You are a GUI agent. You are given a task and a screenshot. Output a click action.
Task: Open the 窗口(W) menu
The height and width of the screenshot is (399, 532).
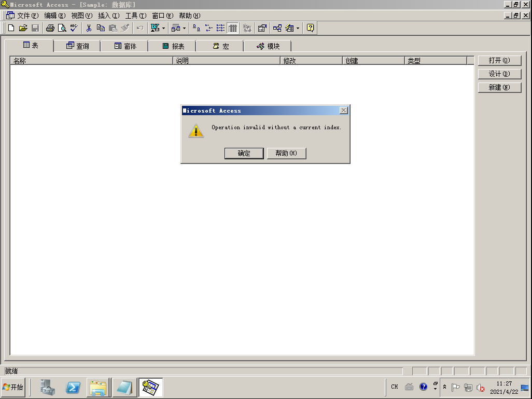pos(162,16)
